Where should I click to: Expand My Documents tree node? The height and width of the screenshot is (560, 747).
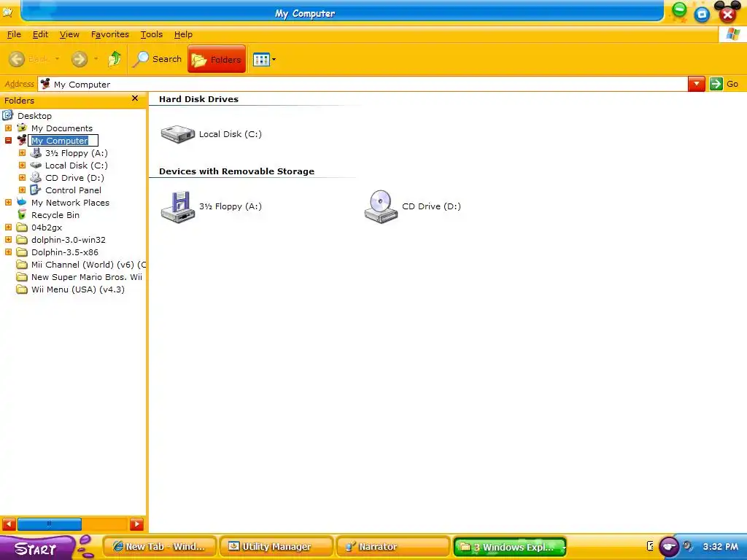tap(8, 128)
